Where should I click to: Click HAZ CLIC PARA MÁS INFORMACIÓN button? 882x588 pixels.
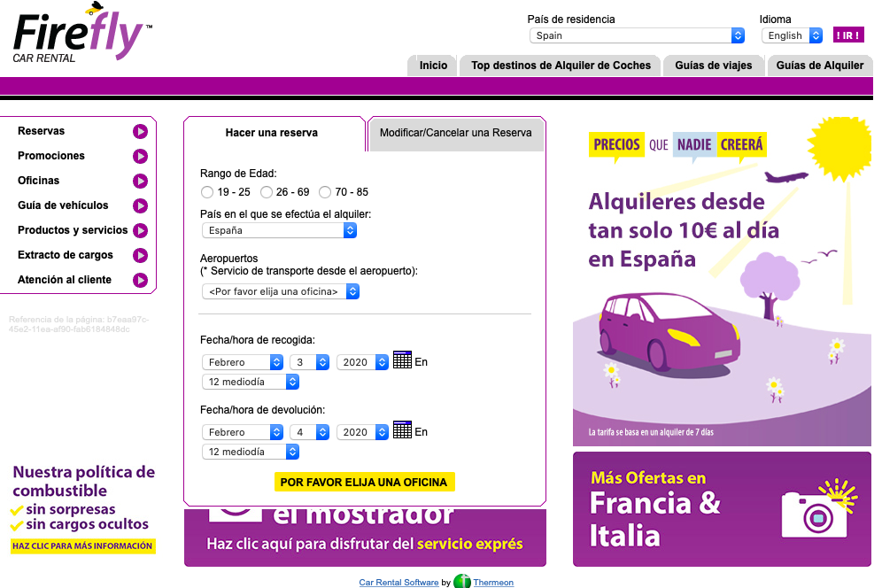coord(82,545)
